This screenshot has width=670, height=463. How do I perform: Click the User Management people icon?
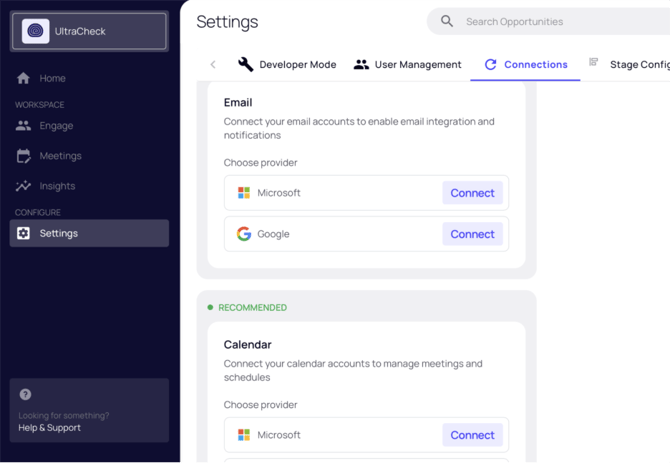click(x=361, y=64)
